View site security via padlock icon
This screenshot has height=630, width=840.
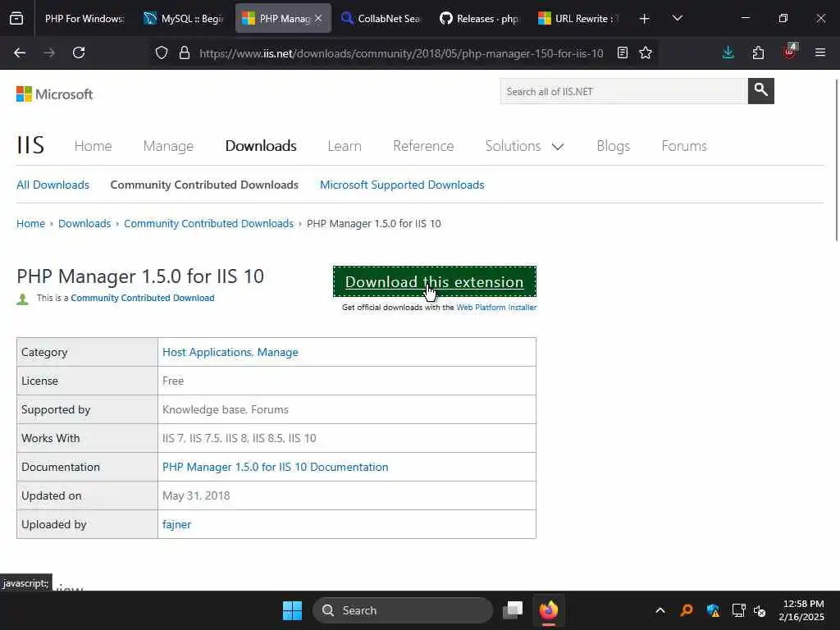click(x=185, y=53)
